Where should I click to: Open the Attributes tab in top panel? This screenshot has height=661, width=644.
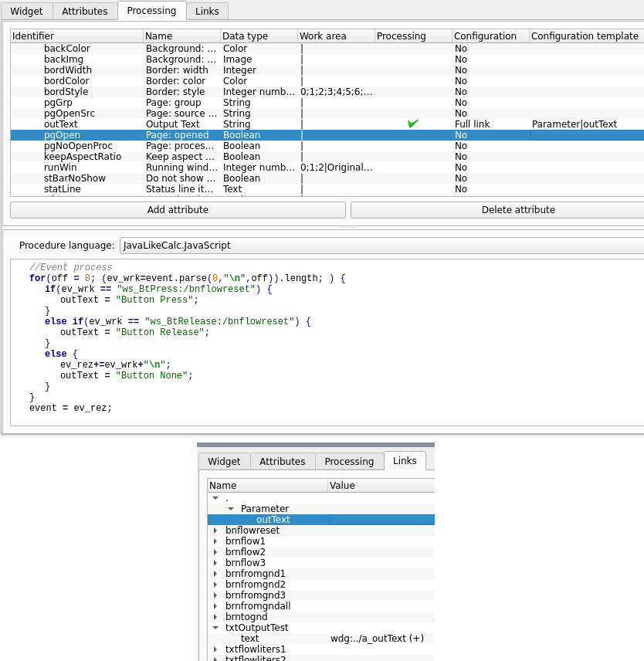(x=85, y=11)
